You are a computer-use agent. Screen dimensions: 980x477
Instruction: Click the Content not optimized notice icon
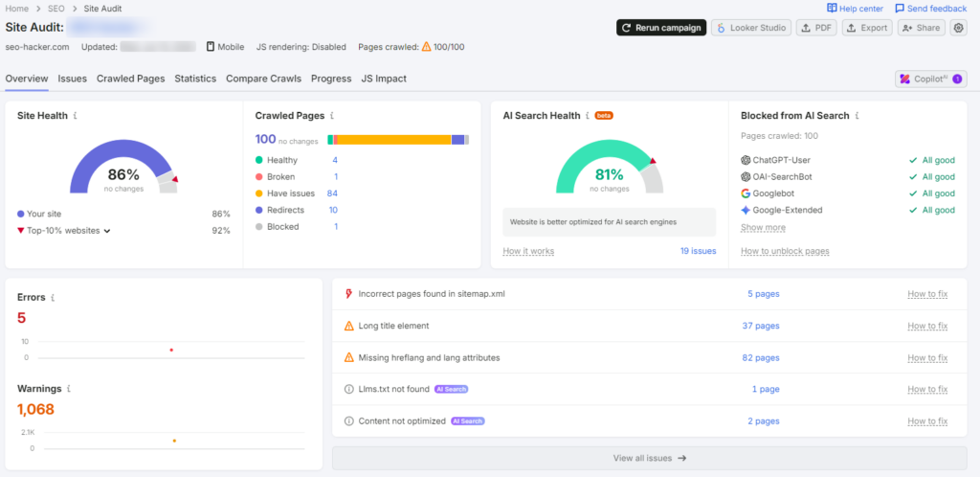pyautogui.click(x=348, y=420)
